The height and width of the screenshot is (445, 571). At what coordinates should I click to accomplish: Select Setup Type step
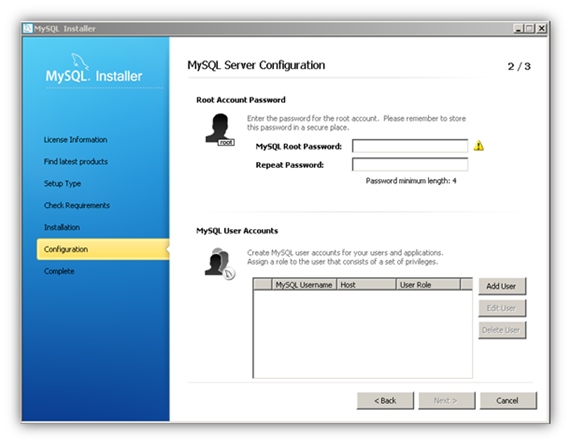click(x=62, y=184)
